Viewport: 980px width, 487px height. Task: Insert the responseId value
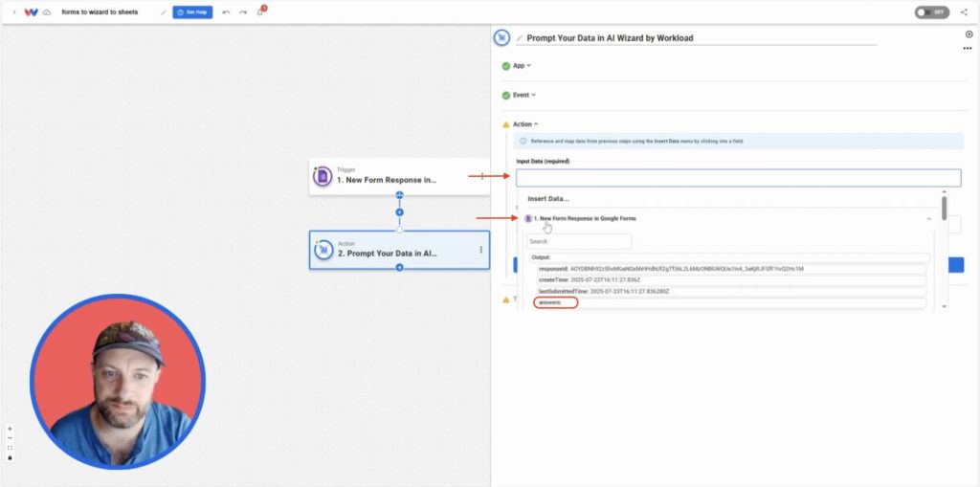[731, 269]
